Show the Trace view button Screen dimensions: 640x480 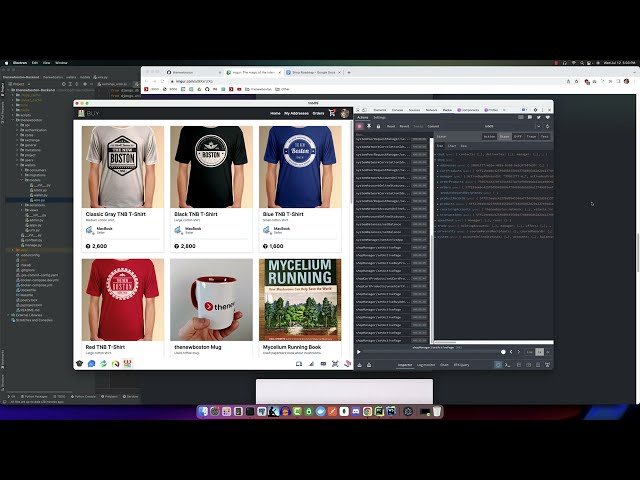coord(531,137)
